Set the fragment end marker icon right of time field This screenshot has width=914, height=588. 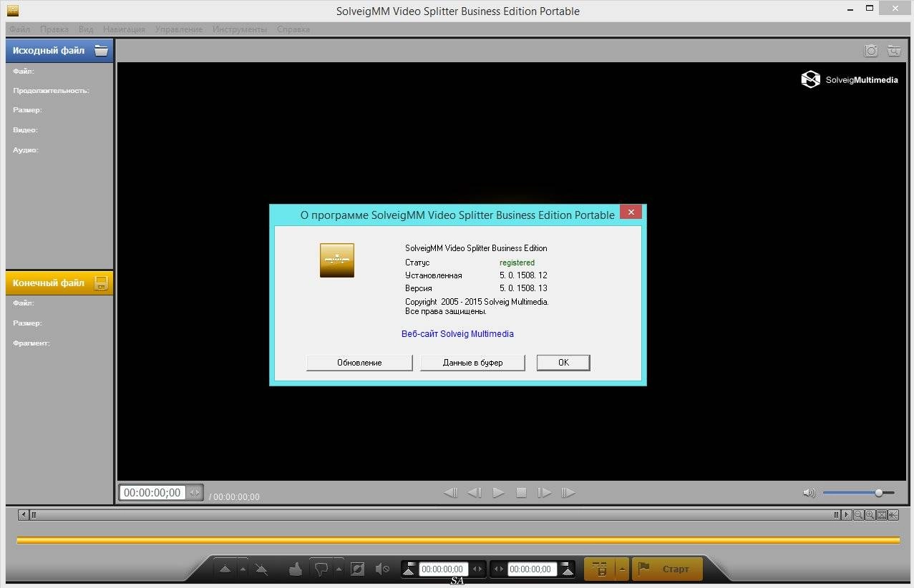click(x=568, y=569)
